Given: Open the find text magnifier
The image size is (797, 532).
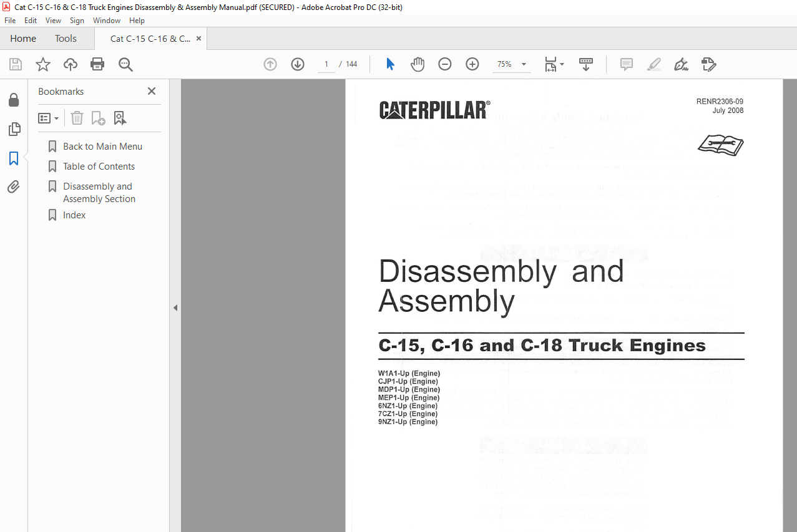Looking at the screenshot, I should point(125,64).
